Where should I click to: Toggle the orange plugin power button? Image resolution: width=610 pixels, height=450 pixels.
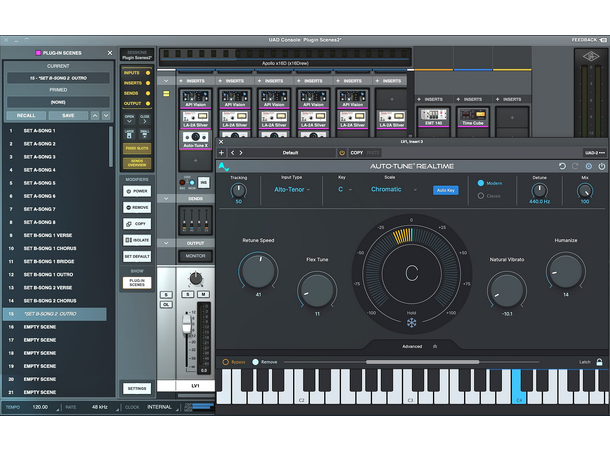[x=342, y=152]
